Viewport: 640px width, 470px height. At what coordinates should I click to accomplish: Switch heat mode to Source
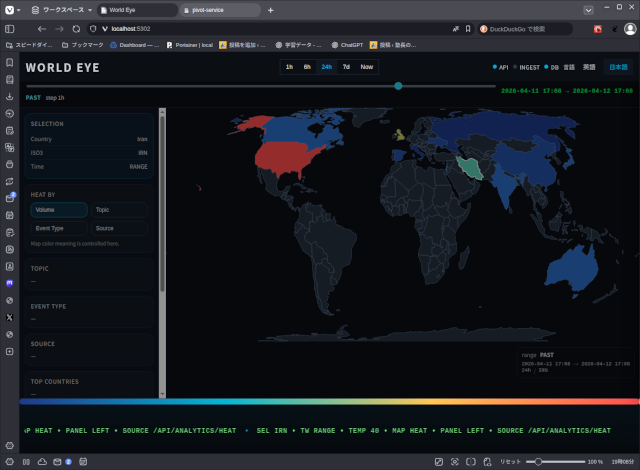tap(120, 228)
